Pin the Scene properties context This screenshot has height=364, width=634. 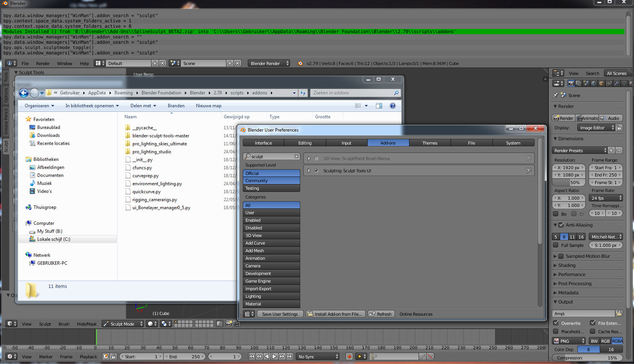556,95
